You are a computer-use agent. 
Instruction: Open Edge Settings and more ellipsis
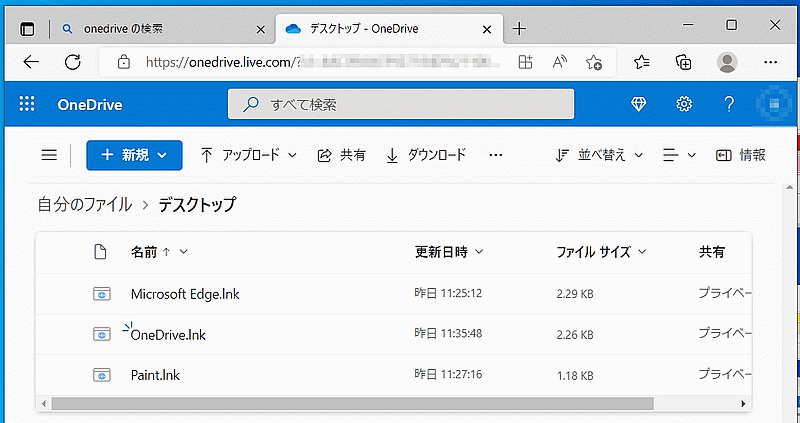pyautogui.click(x=770, y=62)
